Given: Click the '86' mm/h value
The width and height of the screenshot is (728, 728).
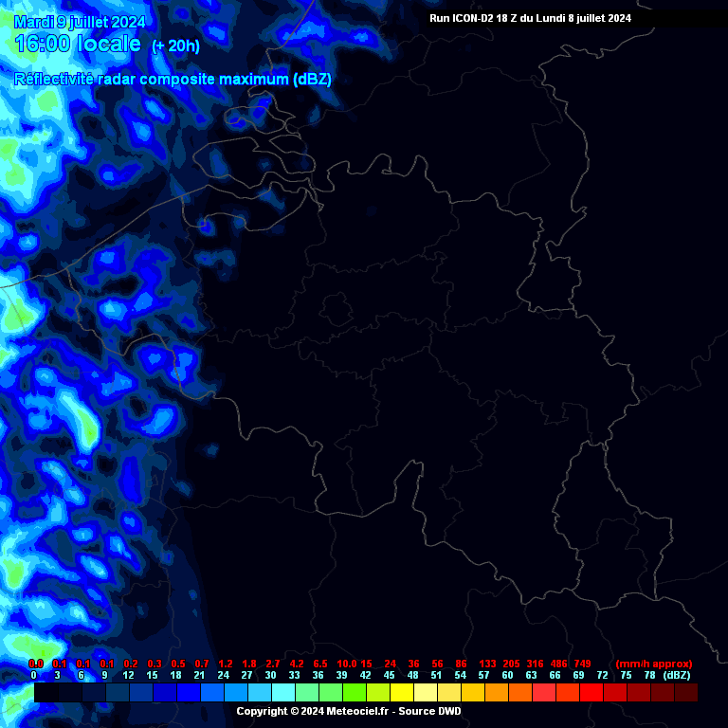Looking at the screenshot, I should [461, 664].
